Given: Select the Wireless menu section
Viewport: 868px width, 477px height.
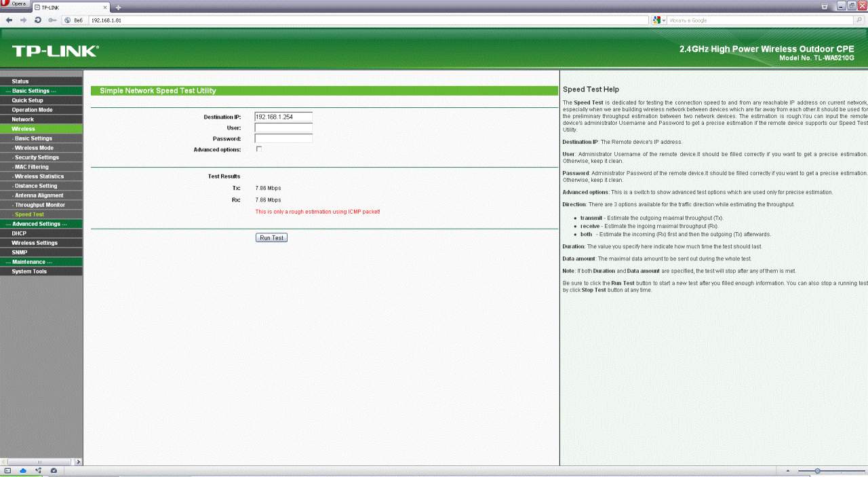Looking at the screenshot, I should (41, 129).
